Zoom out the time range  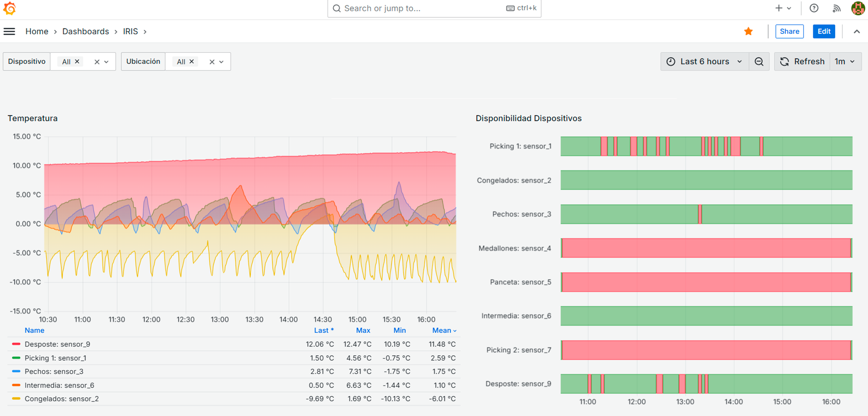(759, 62)
